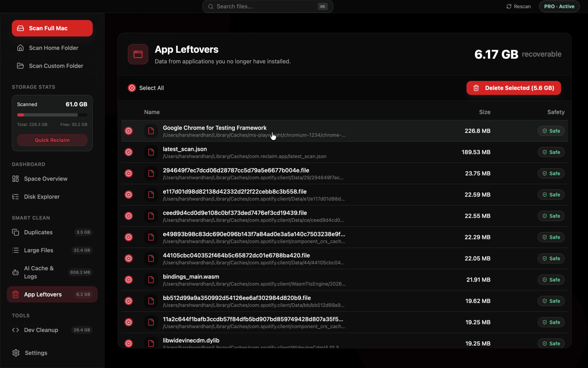
Task: Click the PRO · Active badge
Action: pos(559,7)
